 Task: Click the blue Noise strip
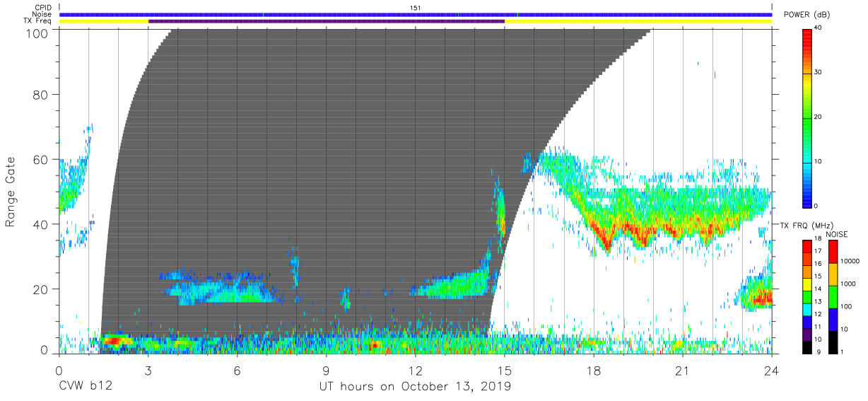tap(416, 14)
